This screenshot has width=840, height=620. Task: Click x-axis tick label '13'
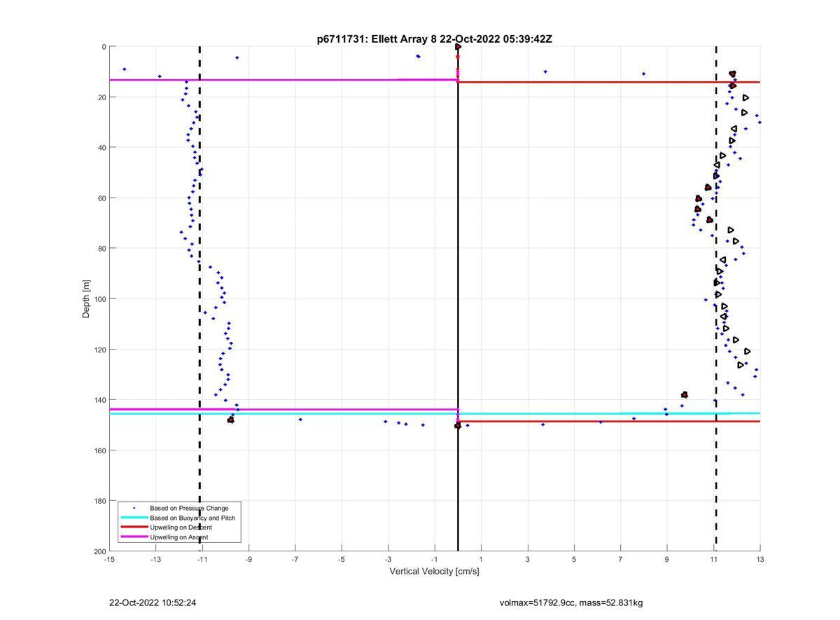760,559
